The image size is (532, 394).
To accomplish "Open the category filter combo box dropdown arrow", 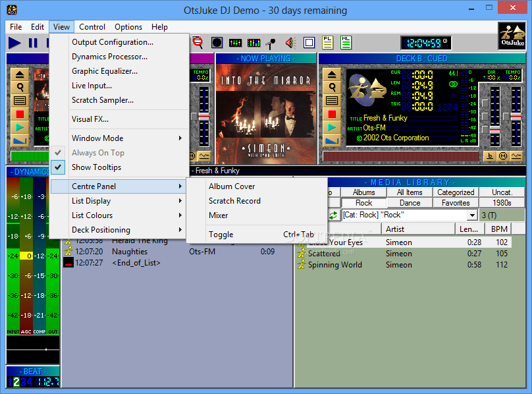I will 472,215.
